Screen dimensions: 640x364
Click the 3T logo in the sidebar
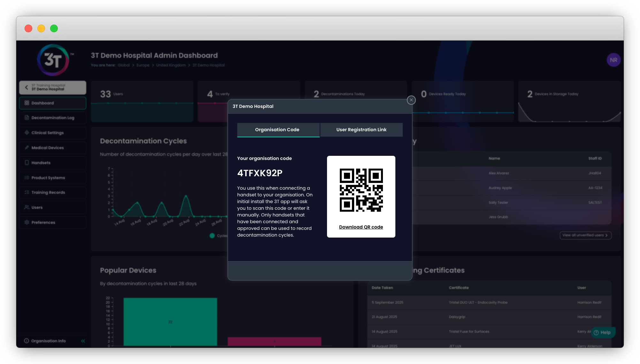[x=53, y=60]
